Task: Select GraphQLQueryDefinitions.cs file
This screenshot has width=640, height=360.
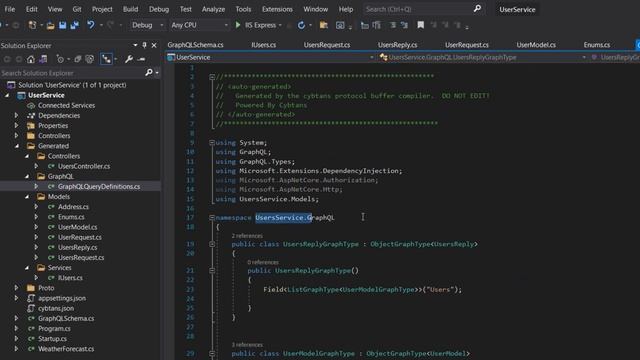Action: pos(99,187)
